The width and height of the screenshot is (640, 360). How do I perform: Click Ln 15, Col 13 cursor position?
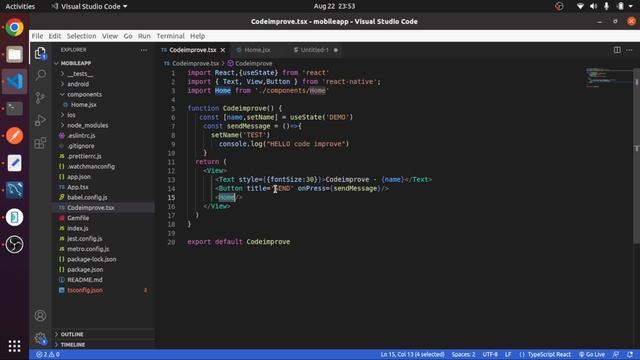(412, 354)
